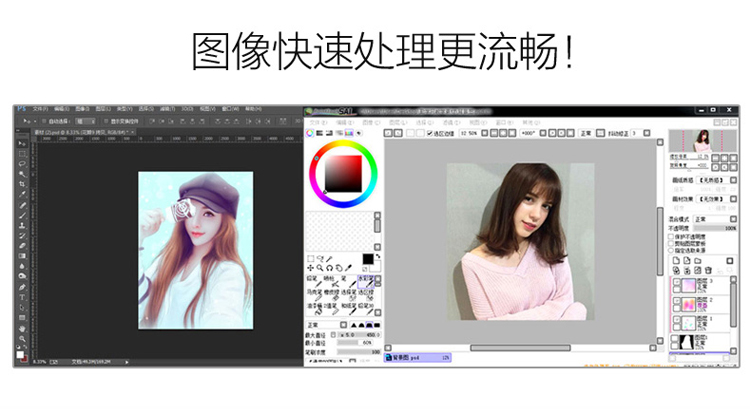The width and height of the screenshot is (750, 409).
Task: Click SAI canvas horizontal scrollbar
Action: [x=520, y=348]
